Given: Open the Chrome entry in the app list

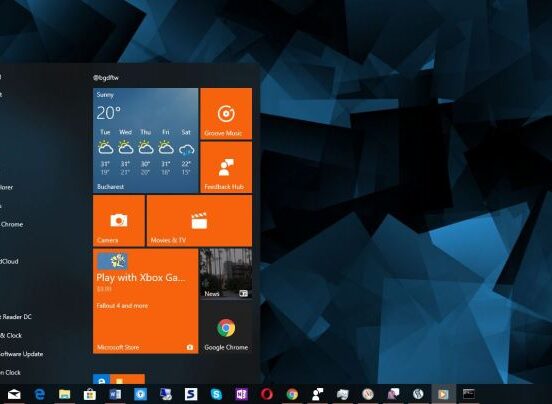Looking at the screenshot, I should point(12,224).
